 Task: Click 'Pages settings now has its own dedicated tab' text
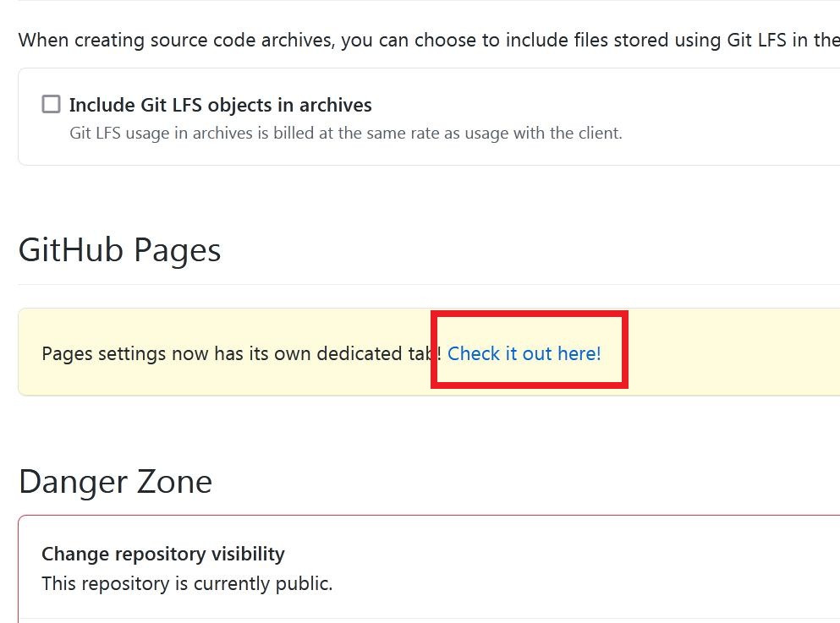pos(241,354)
